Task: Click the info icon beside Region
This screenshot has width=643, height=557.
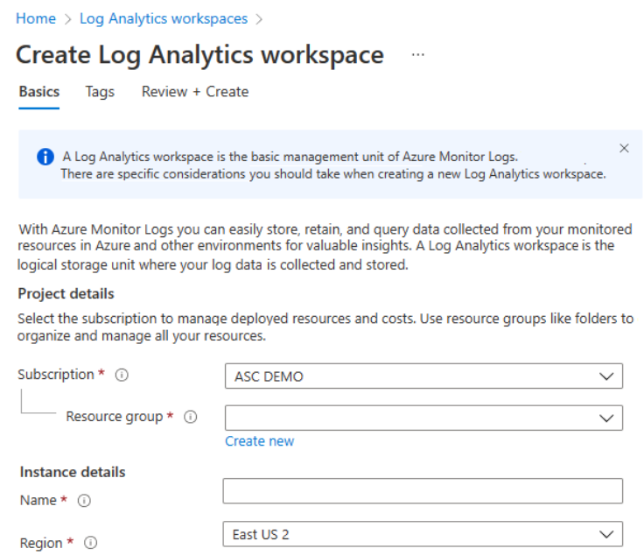Action: [91, 543]
